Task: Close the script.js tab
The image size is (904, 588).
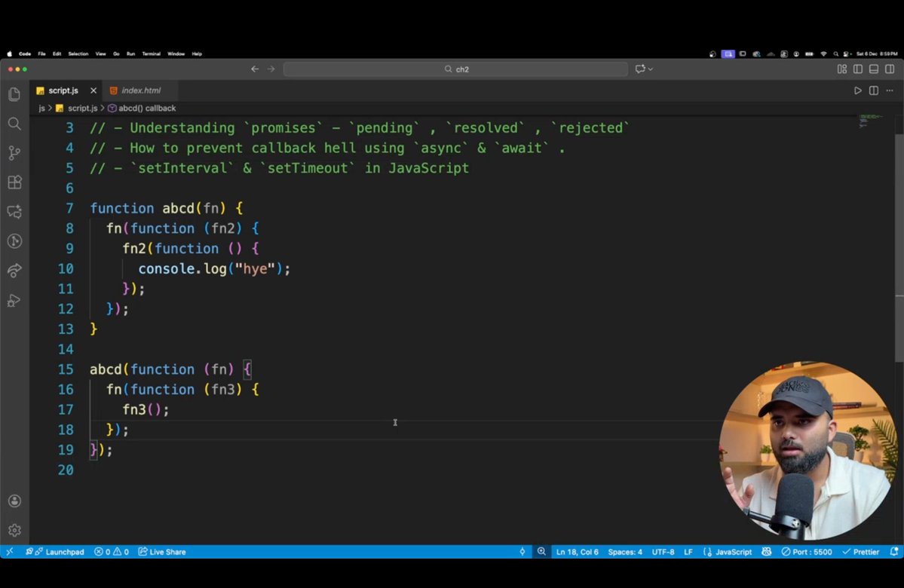Action: point(93,90)
